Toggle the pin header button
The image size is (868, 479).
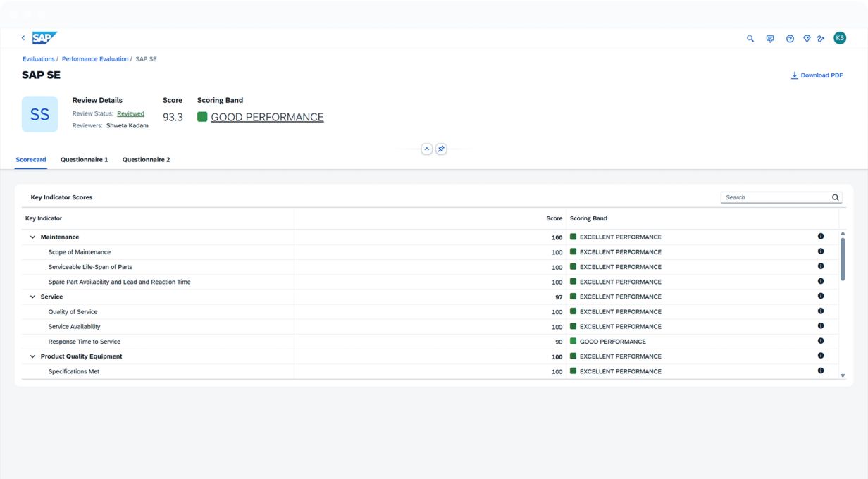point(441,149)
